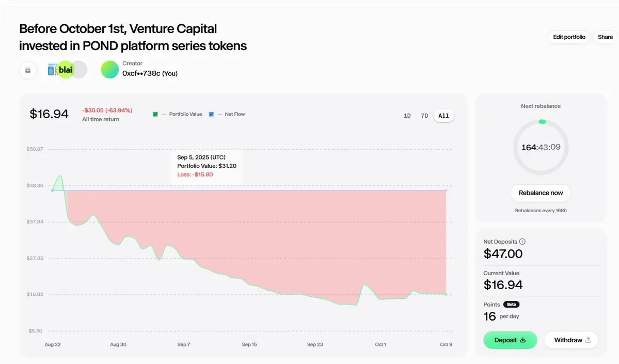Uncheck the Portfolio Value checkbox
The image size is (619, 364).
pos(155,114)
